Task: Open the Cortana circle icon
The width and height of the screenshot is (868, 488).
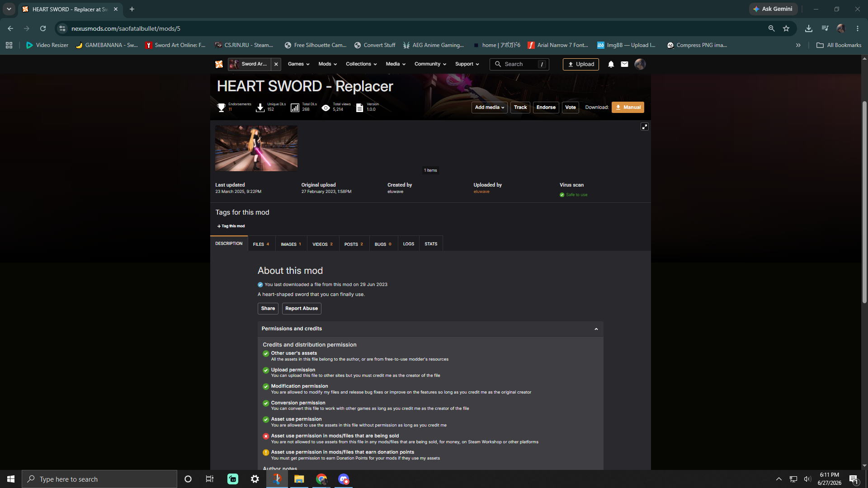Action: tap(188, 479)
